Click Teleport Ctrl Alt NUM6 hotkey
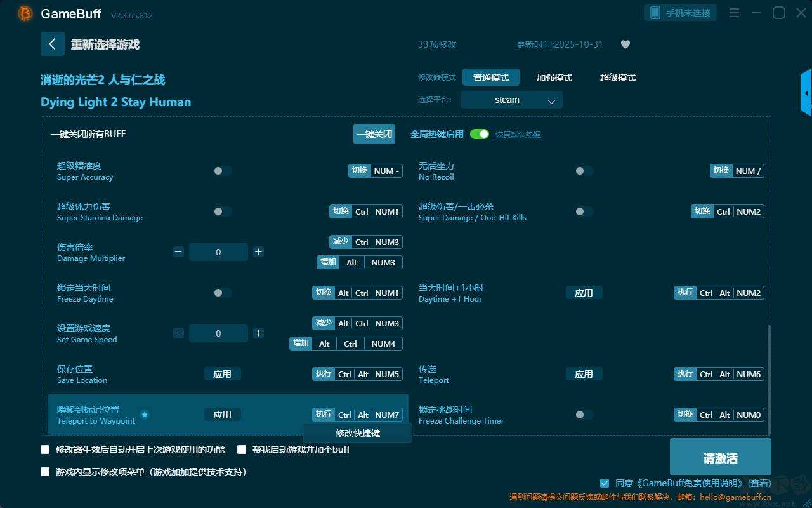Viewport: 812px width, 508px height. click(719, 374)
